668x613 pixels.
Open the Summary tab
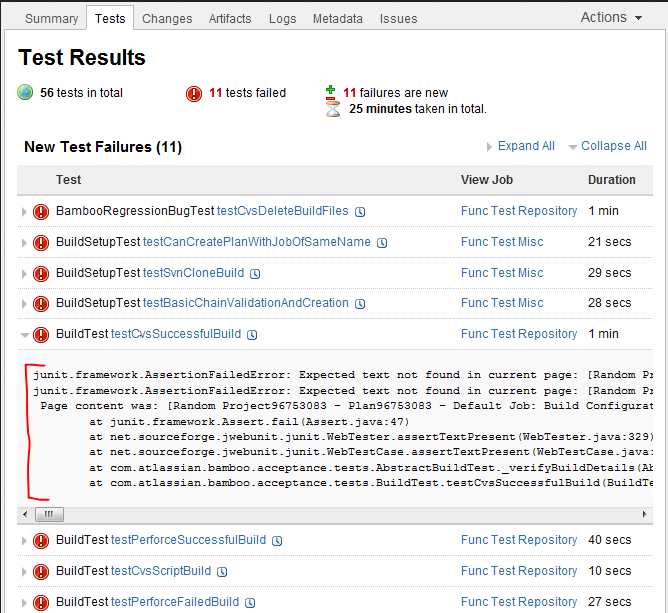52,19
